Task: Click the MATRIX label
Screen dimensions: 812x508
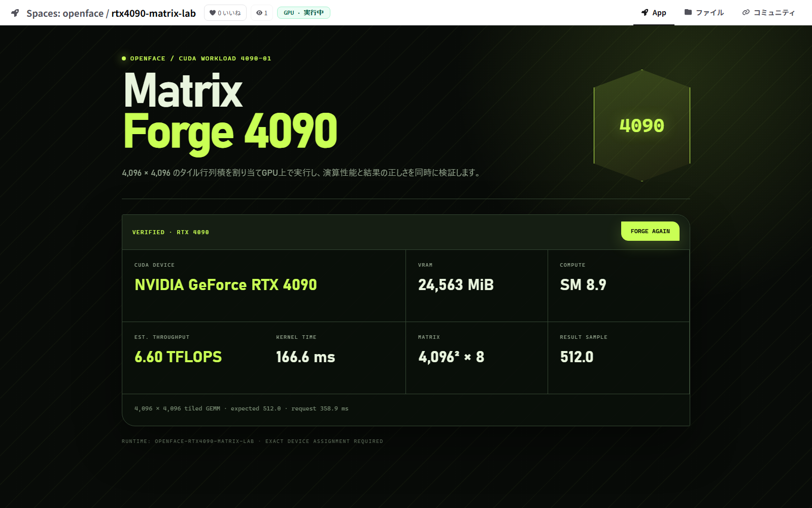Action: pyautogui.click(x=429, y=337)
